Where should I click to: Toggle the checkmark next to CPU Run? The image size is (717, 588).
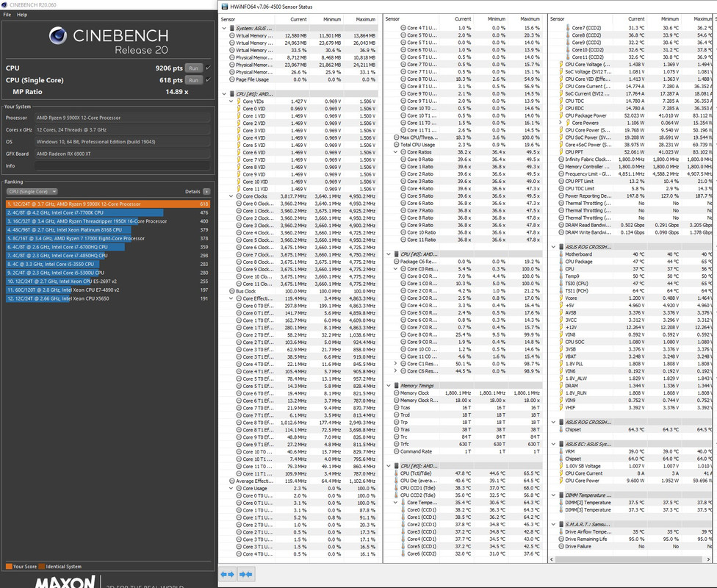point(208,68)
